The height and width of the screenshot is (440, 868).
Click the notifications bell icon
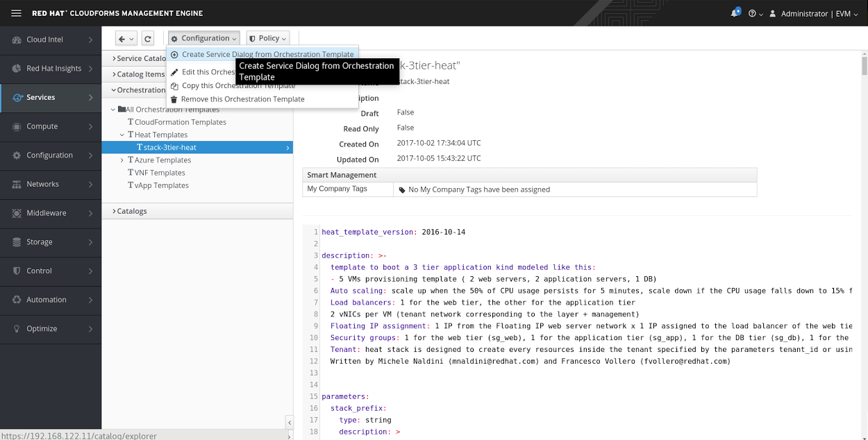[x=735, y=13]
